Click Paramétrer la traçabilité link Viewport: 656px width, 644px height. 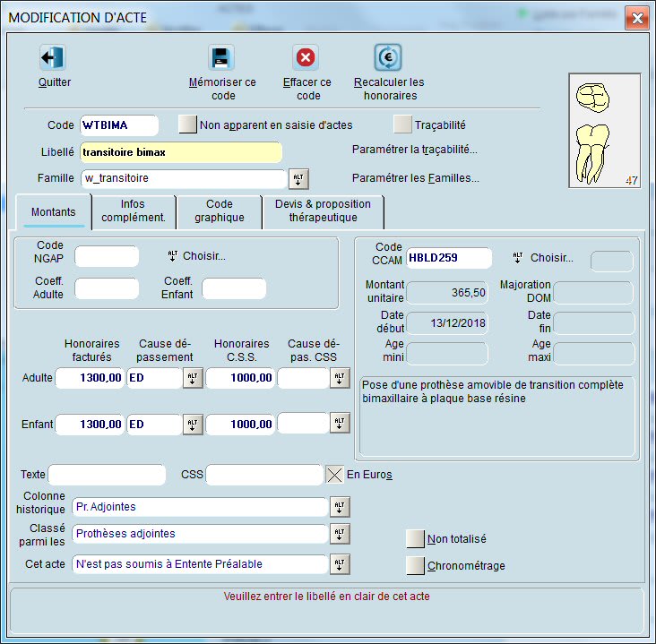[x=414, y=150]
